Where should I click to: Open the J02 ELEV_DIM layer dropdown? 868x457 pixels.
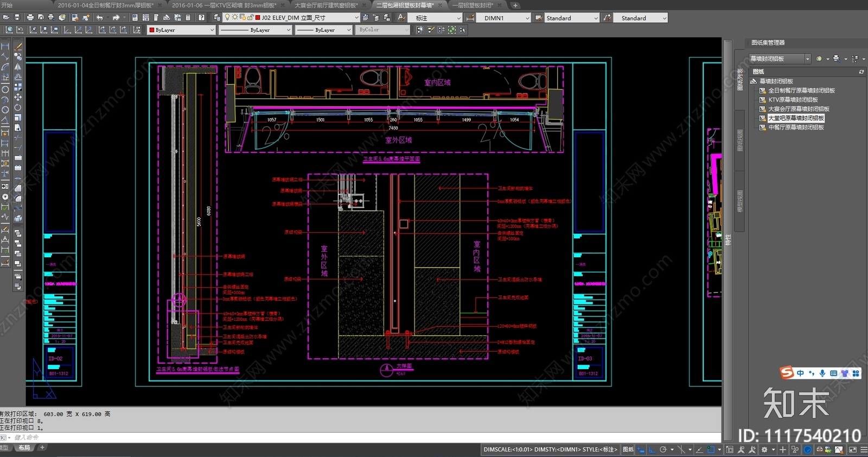tap(307, 18)
